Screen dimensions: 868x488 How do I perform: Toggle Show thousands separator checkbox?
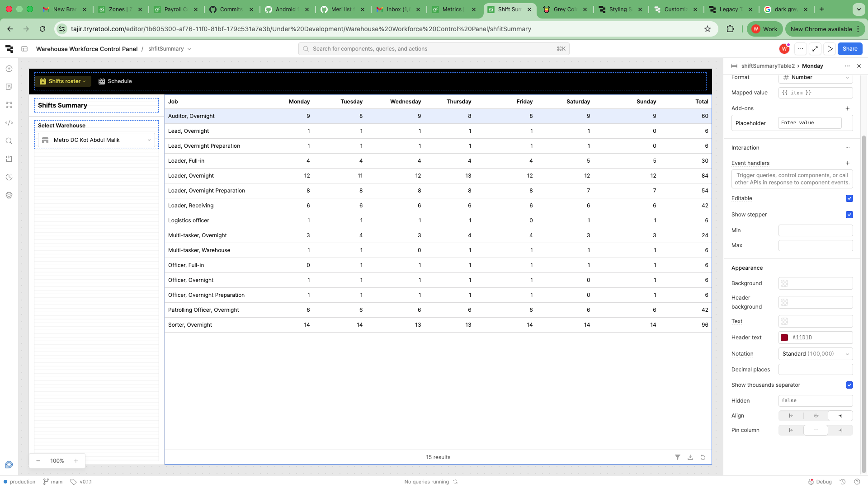click(849, 385)
